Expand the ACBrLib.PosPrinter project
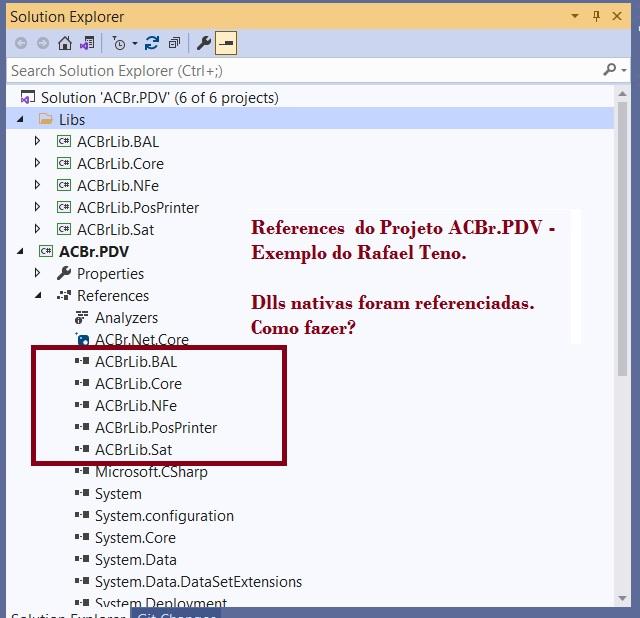Viewport: 640px width, 618px height. click(x=38, y=207)
